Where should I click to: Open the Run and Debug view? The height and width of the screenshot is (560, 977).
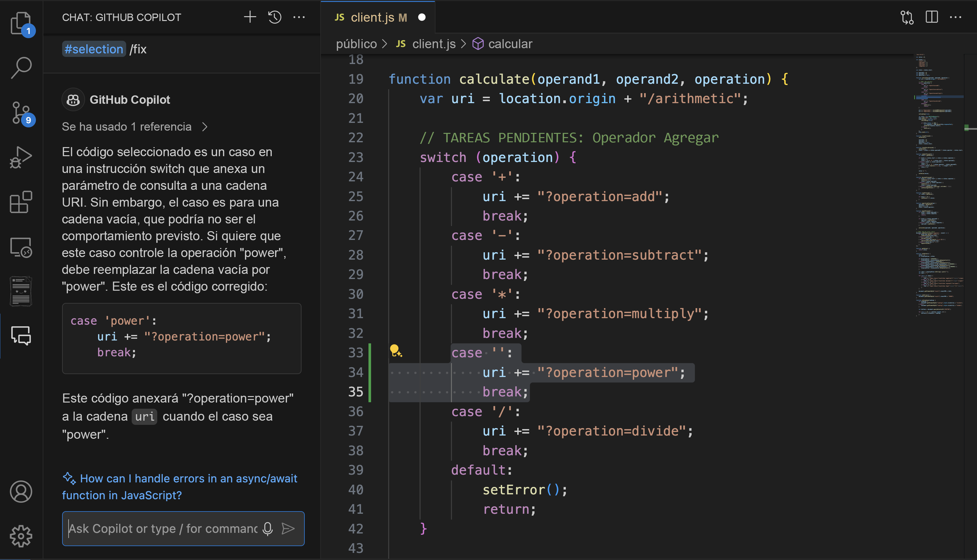[21, 157]
